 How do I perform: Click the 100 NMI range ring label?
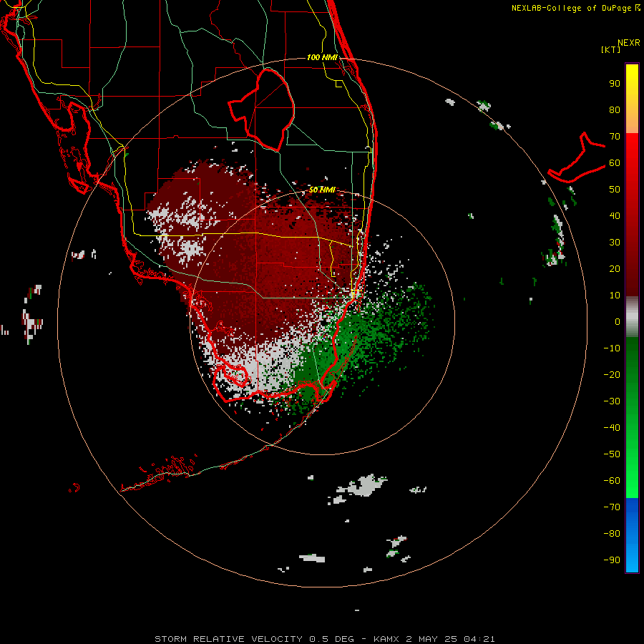coord(322,57)
